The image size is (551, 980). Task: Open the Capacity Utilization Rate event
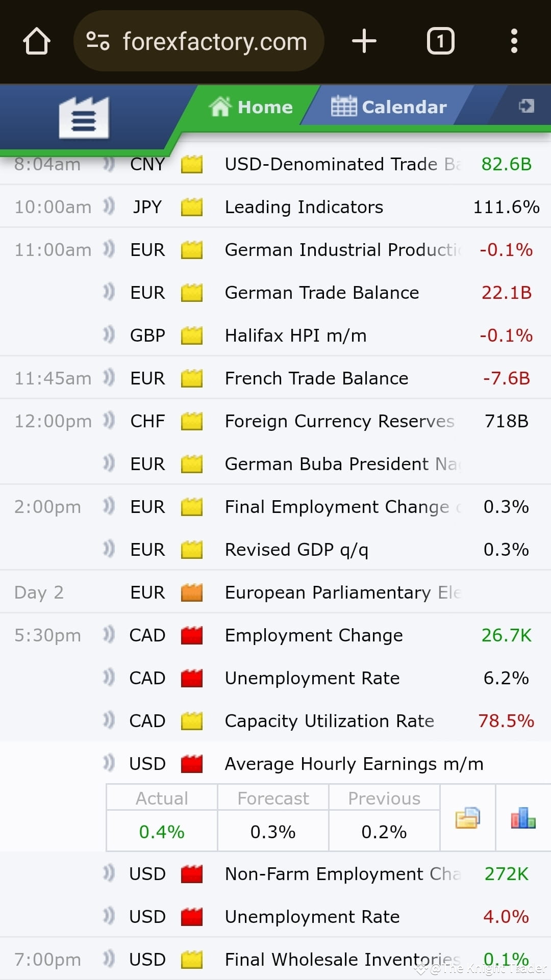pyautogui.click(x=330, y=721)
